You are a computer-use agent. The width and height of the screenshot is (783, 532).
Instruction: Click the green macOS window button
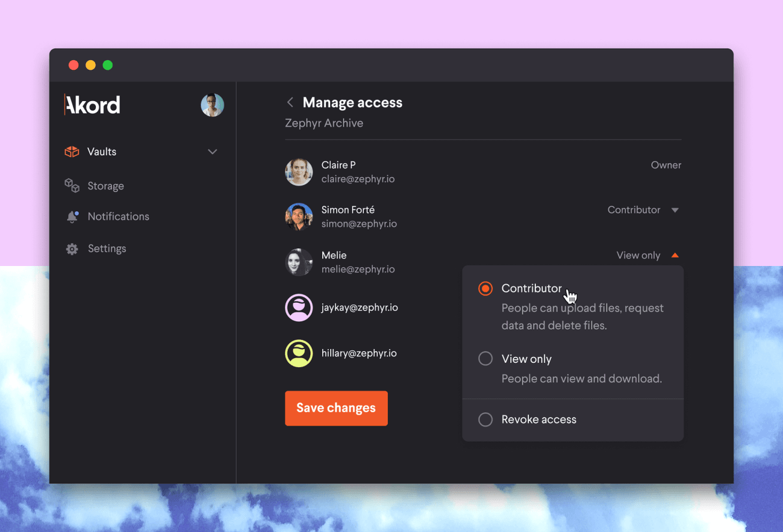108,65
